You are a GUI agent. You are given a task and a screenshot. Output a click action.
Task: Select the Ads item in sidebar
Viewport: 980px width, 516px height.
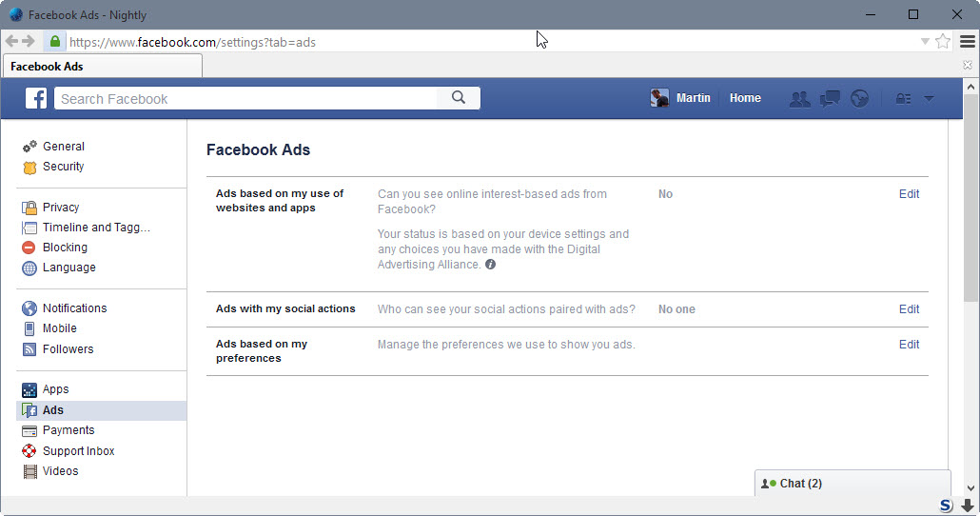tap(101, 410)
